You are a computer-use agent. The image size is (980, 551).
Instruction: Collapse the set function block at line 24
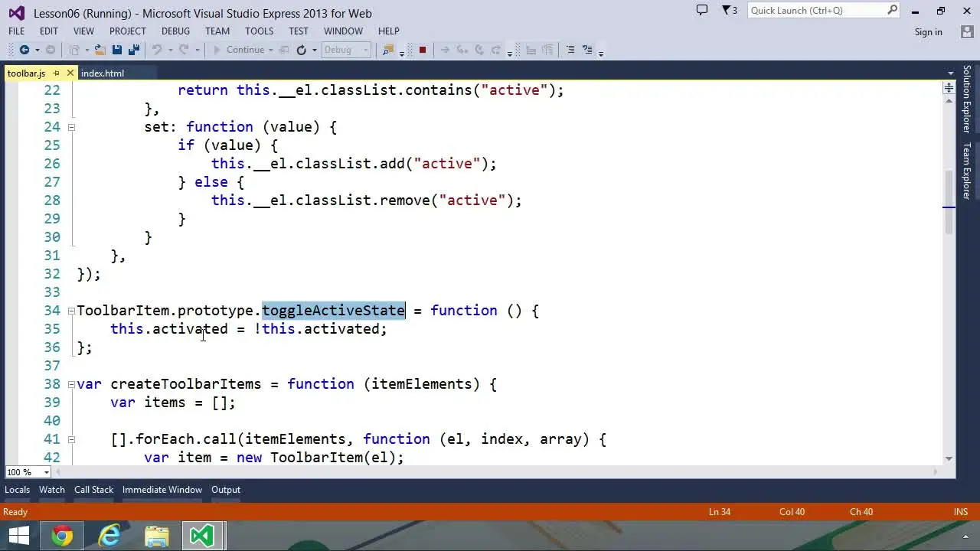coord(71,127)
